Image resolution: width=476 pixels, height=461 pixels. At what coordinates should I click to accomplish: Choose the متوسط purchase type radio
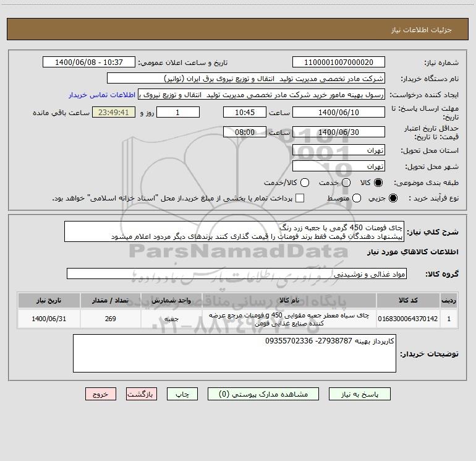357,198
